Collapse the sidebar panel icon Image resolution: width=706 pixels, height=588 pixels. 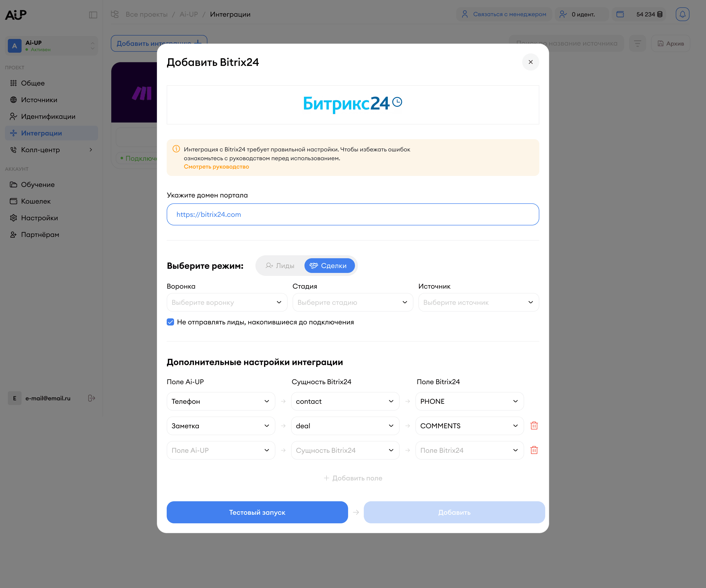[x=93, y=15]
